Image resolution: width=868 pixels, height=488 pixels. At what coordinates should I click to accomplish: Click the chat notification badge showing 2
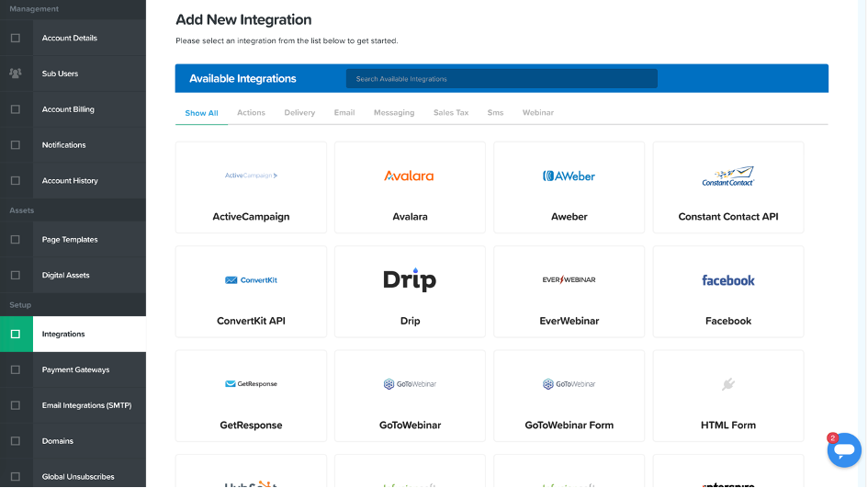click(832, 438)
